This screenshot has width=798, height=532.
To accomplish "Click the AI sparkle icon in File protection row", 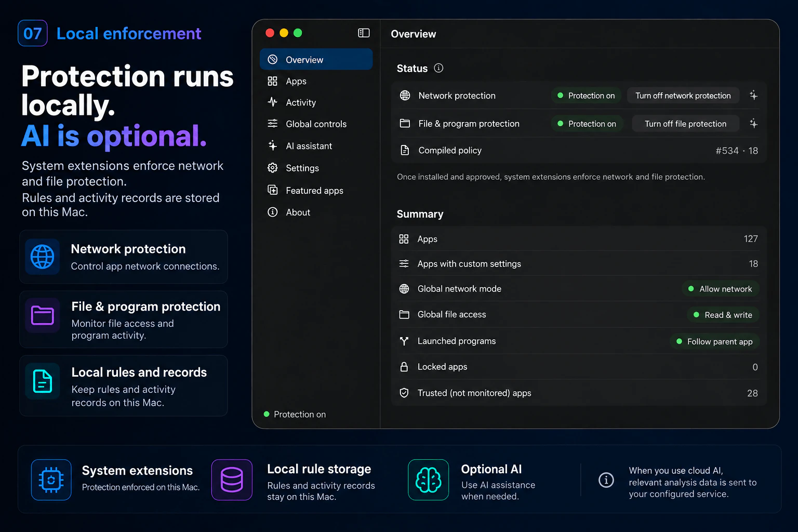I will tap(753, 123).
